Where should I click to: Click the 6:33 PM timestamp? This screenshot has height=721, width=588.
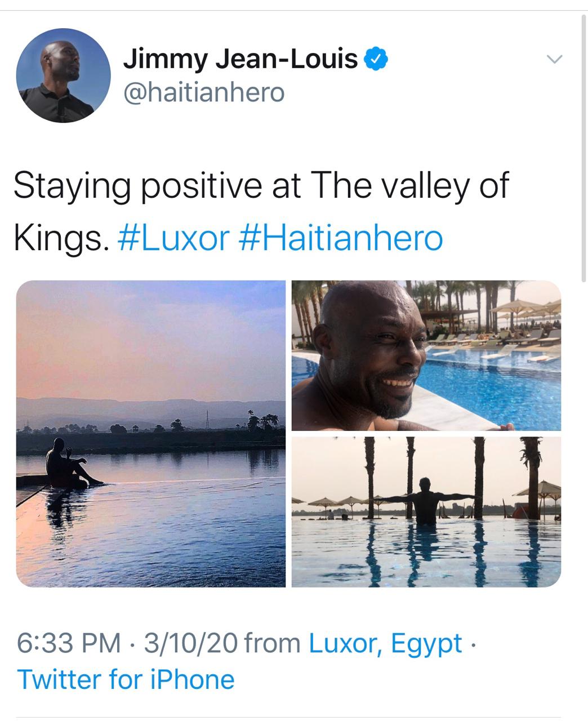tap(69, 643)
